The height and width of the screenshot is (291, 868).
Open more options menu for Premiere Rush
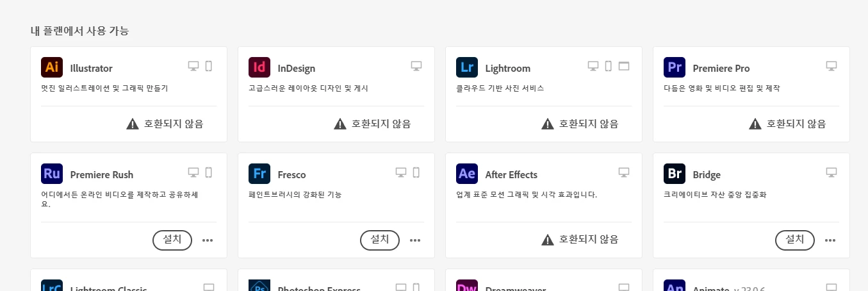[x=208, y=240]
